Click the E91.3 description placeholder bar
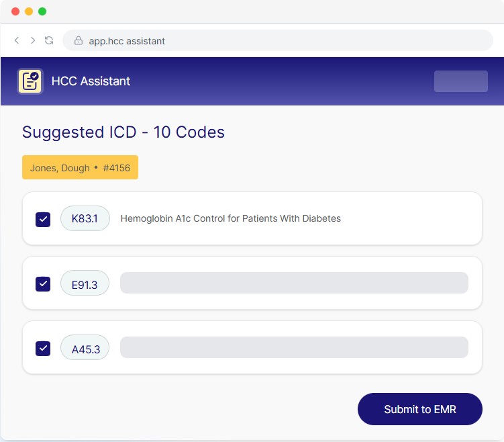504x442 pixels. pyautogui.click(x=294, y=283)
